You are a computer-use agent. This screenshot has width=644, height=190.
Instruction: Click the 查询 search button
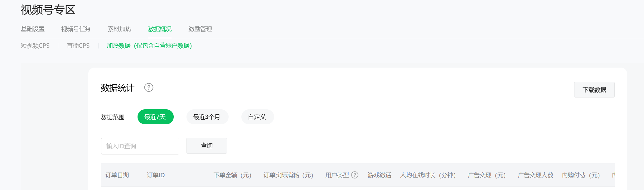pyautogui.click(x=206, y=145)
